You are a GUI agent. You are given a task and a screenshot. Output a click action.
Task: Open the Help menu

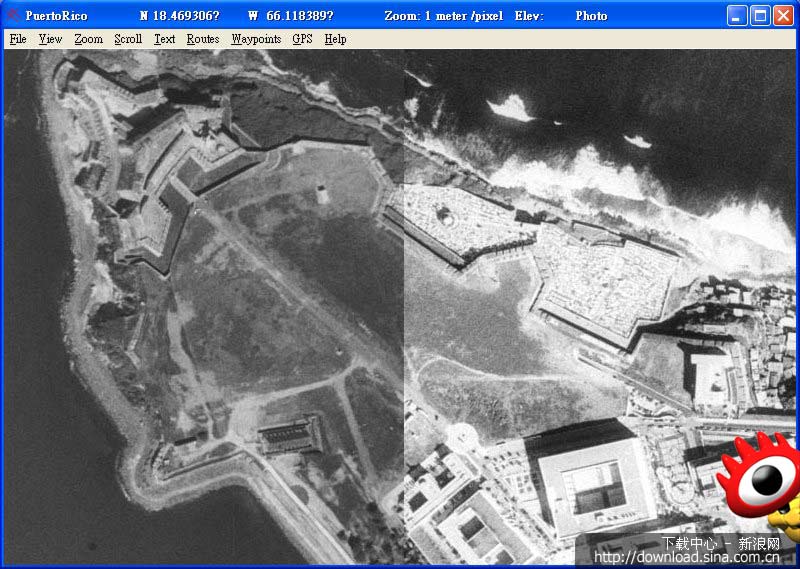coord(335,39)
